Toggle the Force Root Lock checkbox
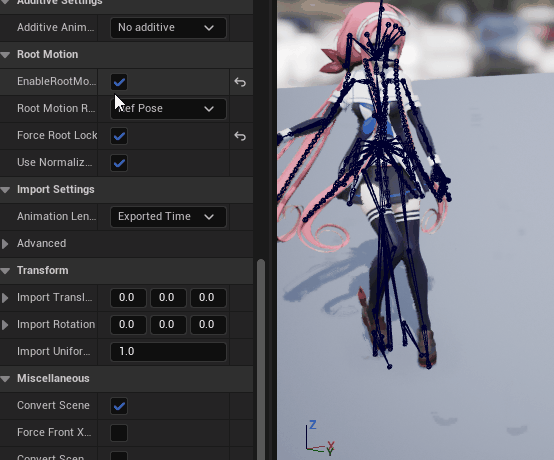 click(119, 136)
